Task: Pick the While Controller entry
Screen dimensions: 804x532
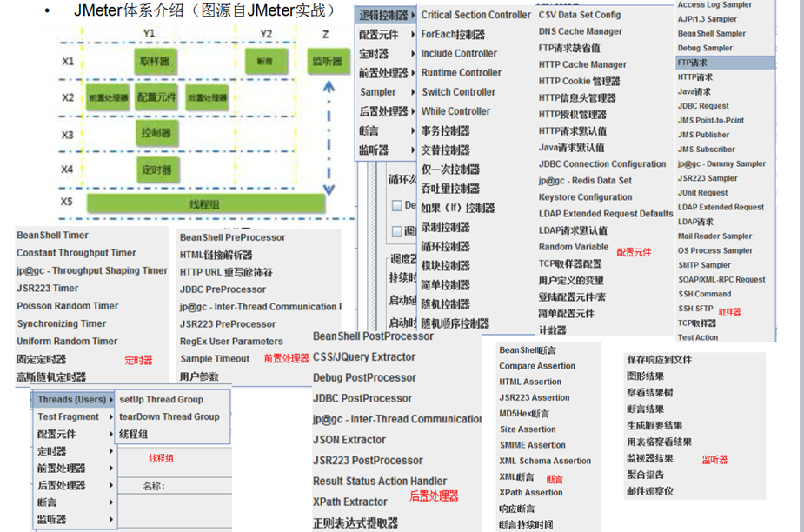Action: coord(455,111)
